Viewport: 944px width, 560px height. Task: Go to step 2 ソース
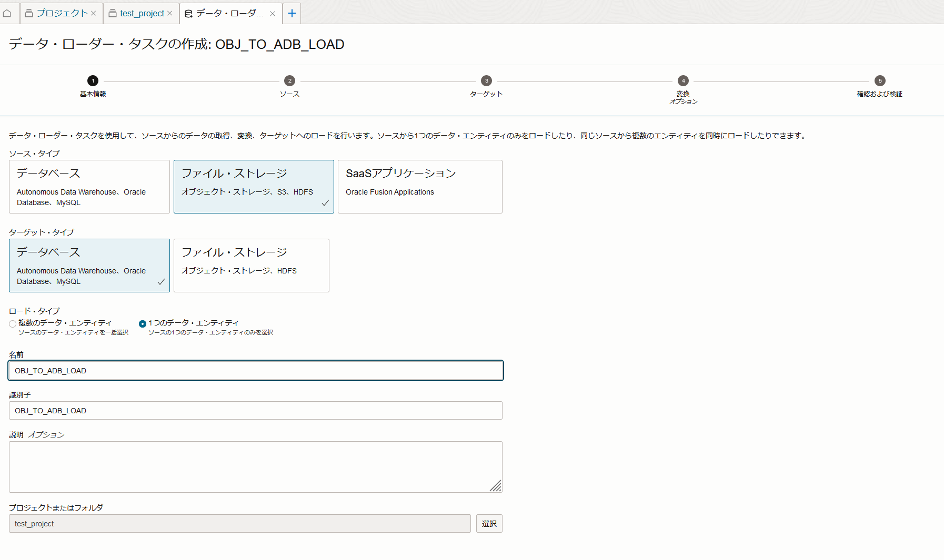click(x=289, y=86)
